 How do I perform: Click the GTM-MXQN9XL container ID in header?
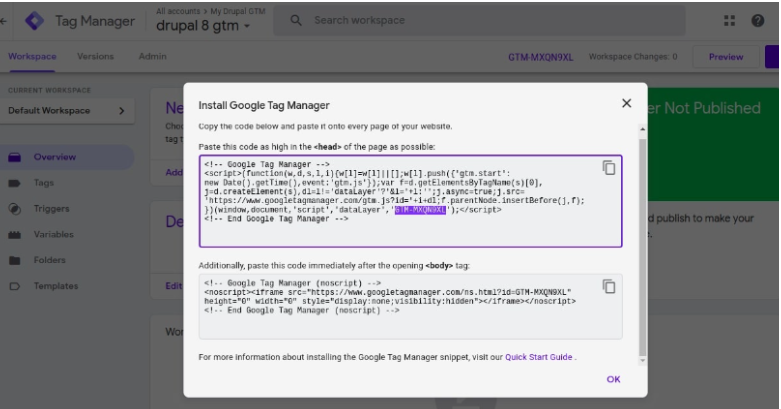tap(539, 57)
